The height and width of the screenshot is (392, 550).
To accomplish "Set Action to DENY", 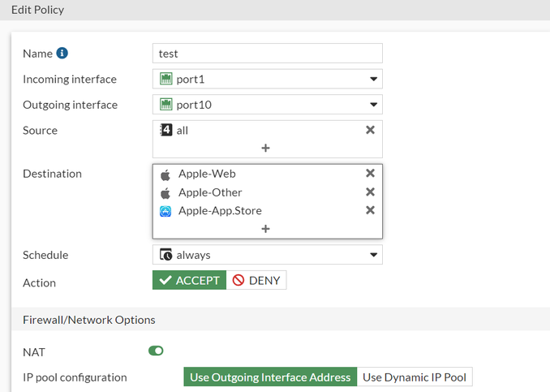I will coord(256,280).
